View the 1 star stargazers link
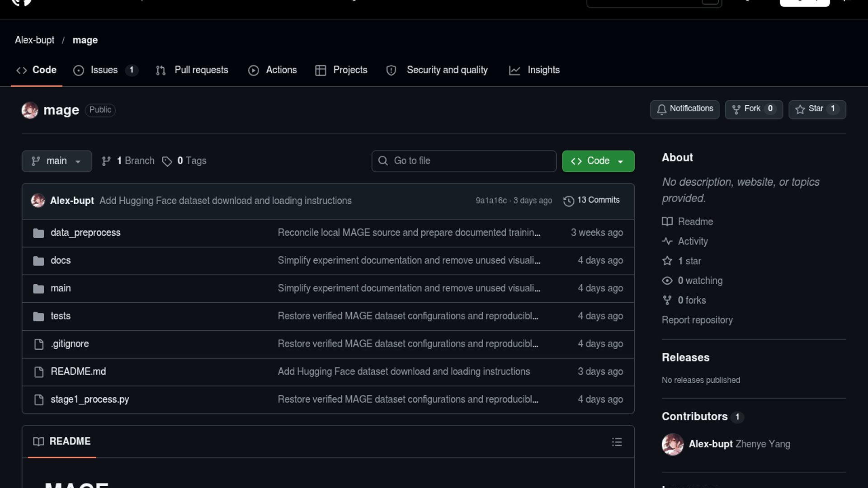 point(682,261)
